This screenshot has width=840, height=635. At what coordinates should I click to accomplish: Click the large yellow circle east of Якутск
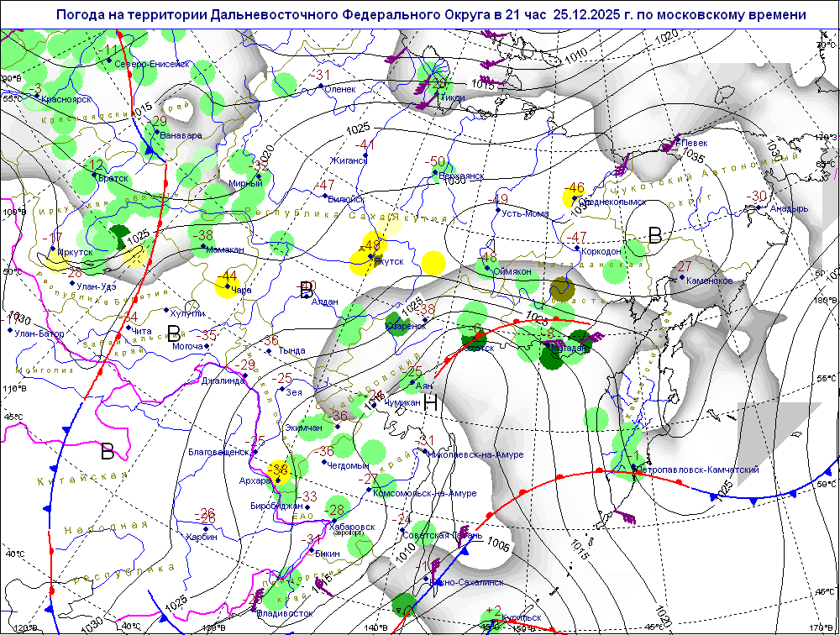click(x=432, y=262)
